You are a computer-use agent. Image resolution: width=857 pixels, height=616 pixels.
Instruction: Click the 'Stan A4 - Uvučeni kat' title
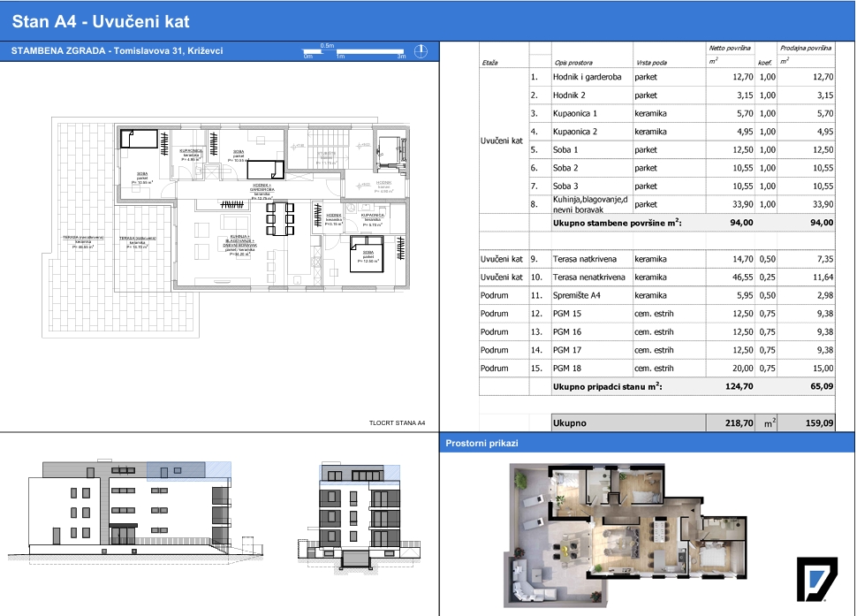click(101, 21)
